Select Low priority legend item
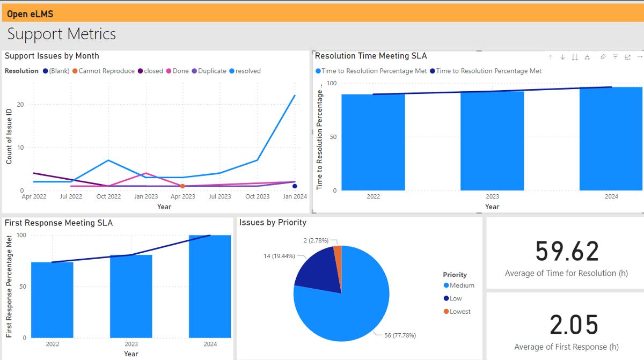The image size is (644, 360). [452, 298]
